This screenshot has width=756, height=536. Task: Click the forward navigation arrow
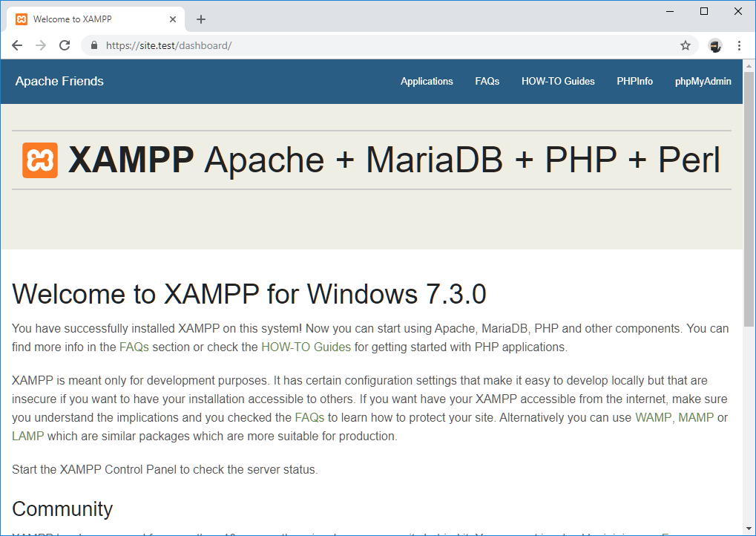(40, 45)
